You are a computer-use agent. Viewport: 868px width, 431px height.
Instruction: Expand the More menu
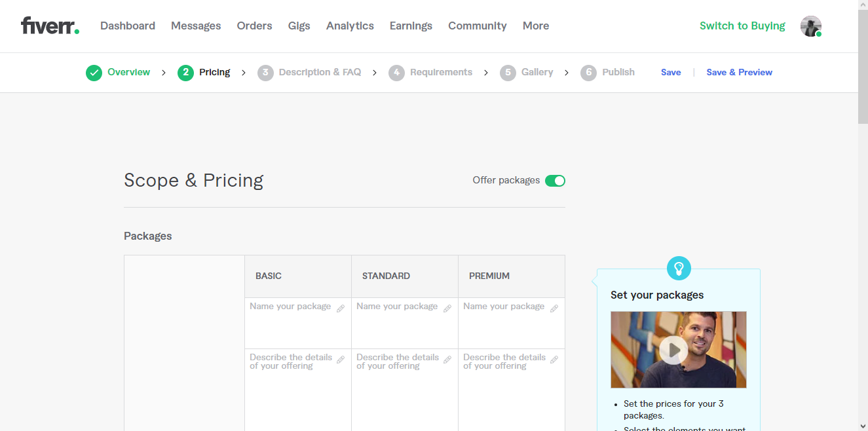coord(536,26)
